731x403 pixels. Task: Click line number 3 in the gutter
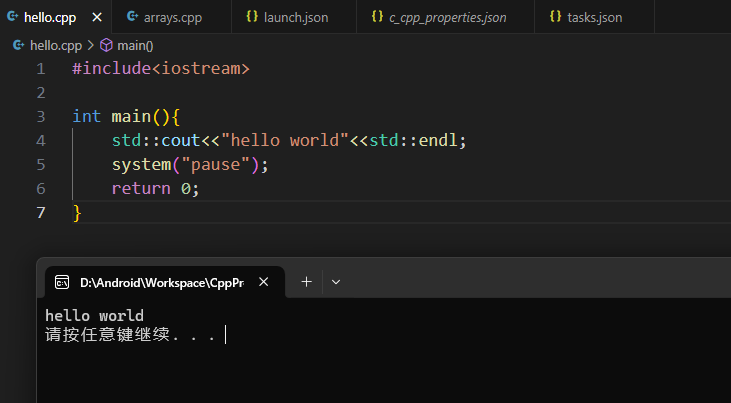coord(40,116)
